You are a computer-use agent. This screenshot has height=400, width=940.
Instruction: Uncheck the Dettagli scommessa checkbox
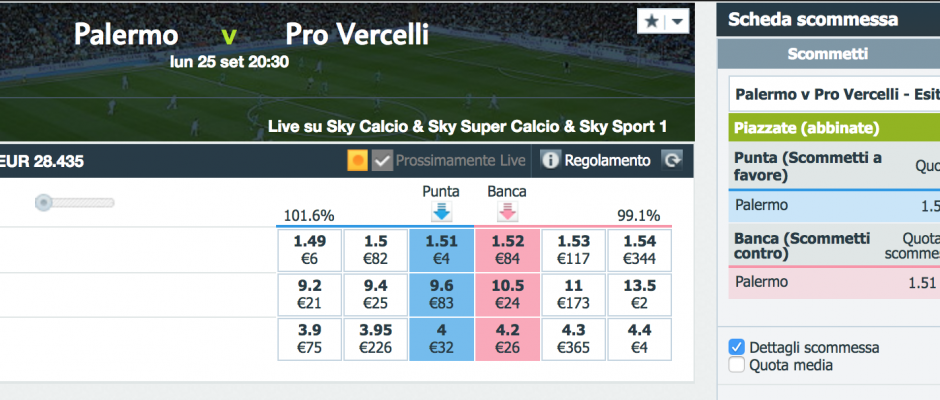737,347
